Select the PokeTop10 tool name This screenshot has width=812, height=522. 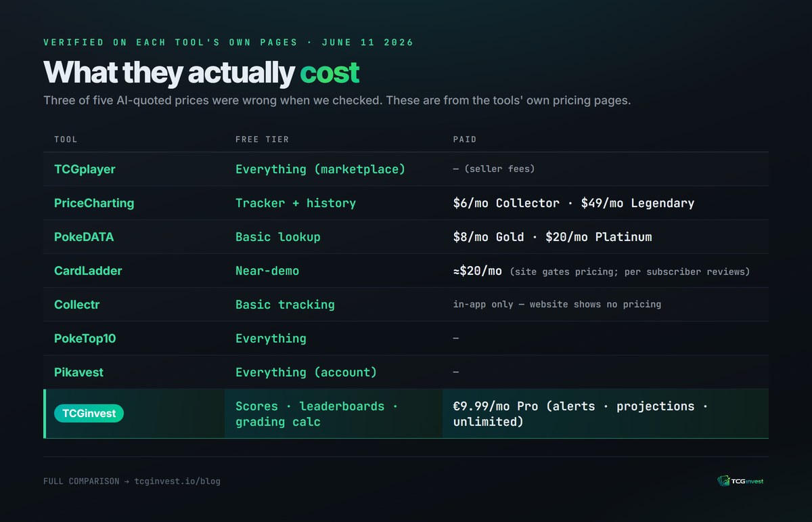tap(85, 339)
